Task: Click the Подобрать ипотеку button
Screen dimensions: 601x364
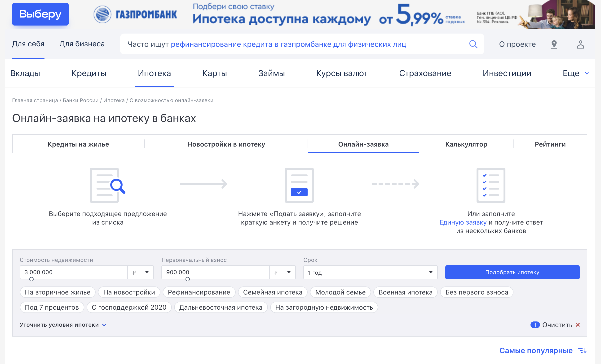Action: click(x=512, y=272)
